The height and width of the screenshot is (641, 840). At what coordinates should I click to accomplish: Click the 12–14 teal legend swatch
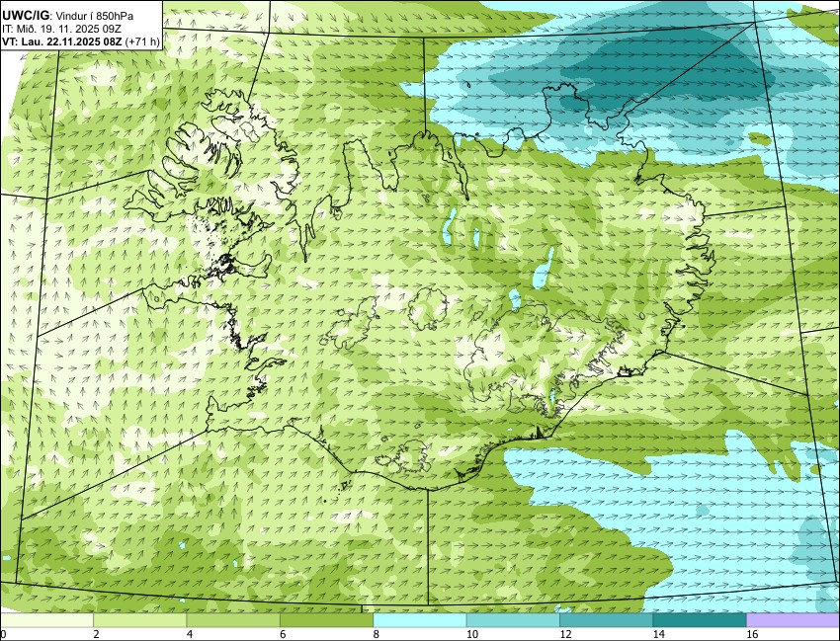[607, 620]
